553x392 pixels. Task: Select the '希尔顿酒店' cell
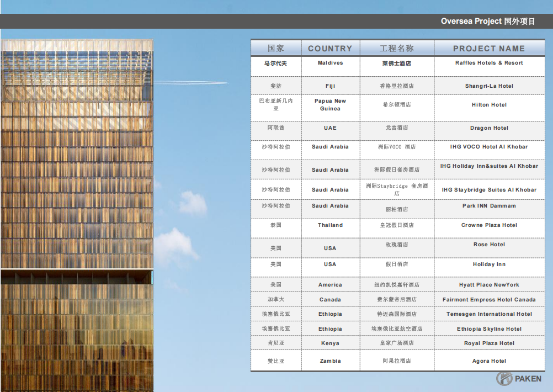(x=397, y=108)
